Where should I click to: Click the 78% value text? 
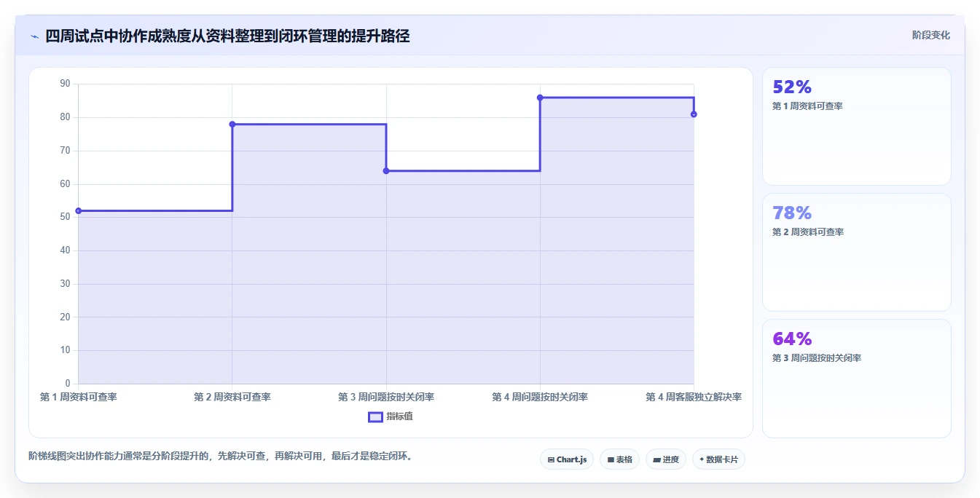792,213
